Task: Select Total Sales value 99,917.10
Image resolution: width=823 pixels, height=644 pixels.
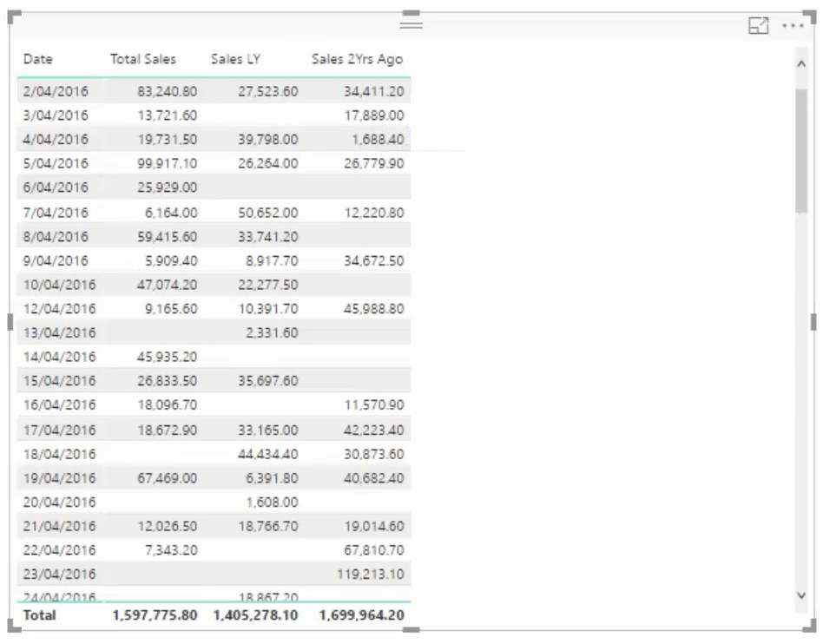Action: tap(168, 164)
